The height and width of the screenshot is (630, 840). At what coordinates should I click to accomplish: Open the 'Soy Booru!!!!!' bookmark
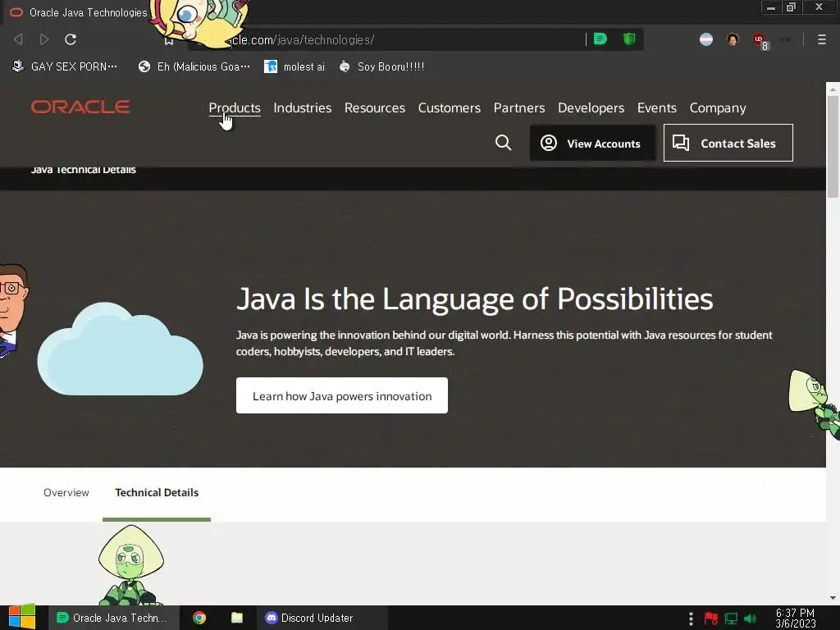coord(382,66)
